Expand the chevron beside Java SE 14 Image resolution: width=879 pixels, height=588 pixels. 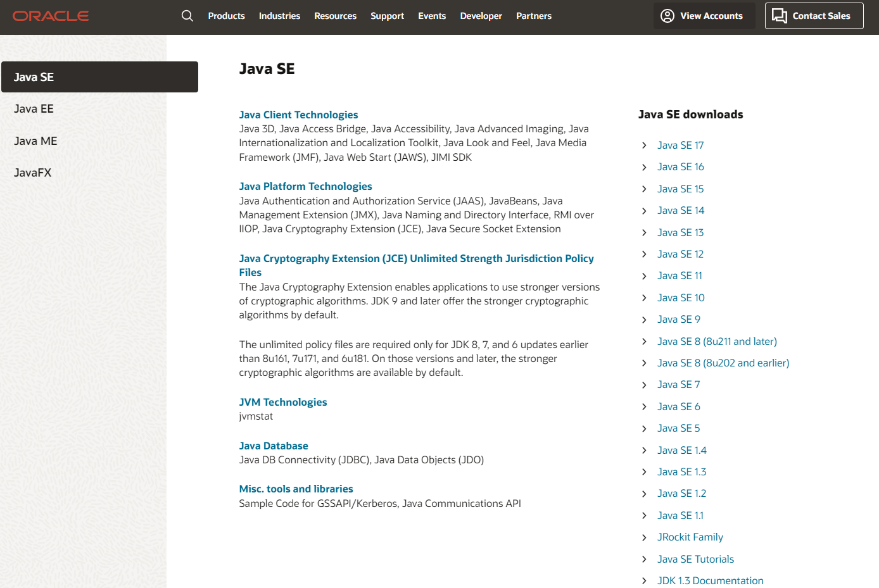(x=644, y=211)
